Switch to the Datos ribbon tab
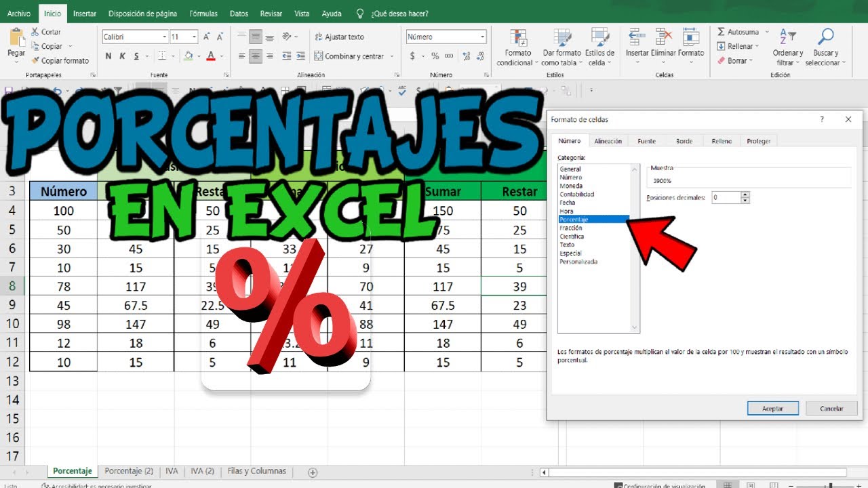Screen dimensions: 868x488 tap(239, 14)
